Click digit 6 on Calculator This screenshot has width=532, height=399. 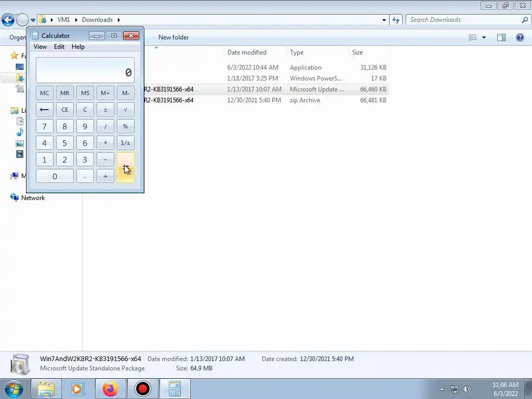point(85,143)
